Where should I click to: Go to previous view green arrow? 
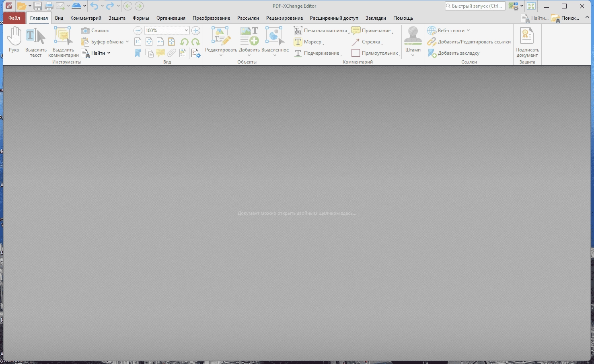128,6
